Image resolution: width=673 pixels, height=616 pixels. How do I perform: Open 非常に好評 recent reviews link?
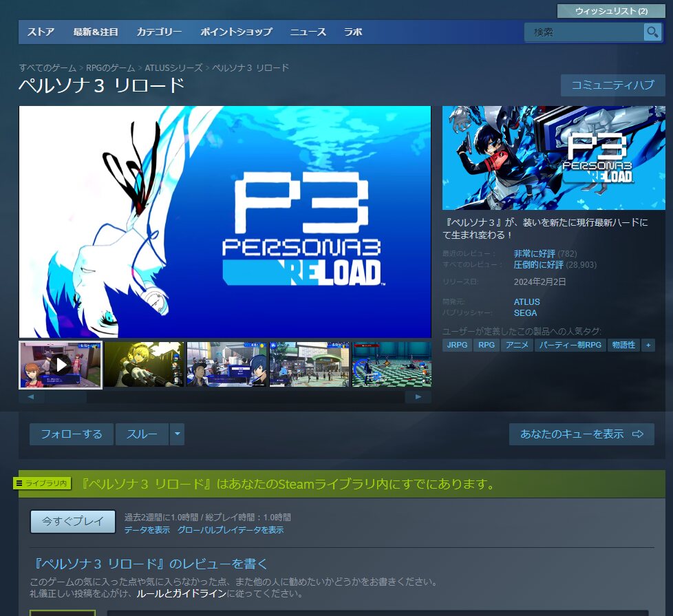coord(535,254)
